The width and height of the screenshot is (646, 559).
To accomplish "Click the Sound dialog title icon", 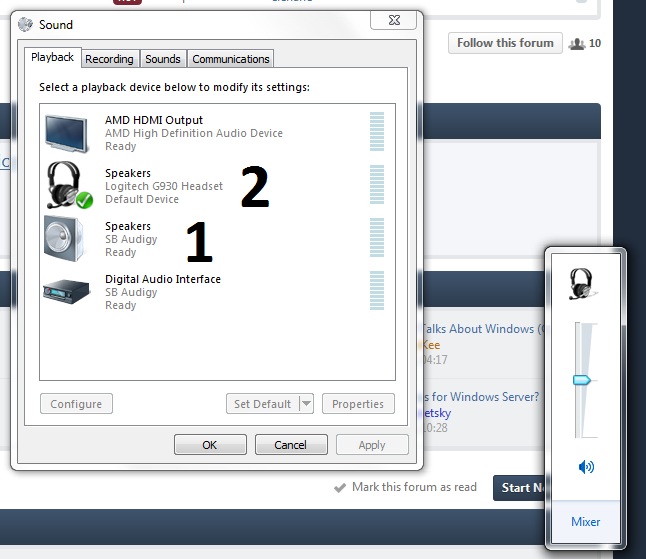I will click(26, 24).
